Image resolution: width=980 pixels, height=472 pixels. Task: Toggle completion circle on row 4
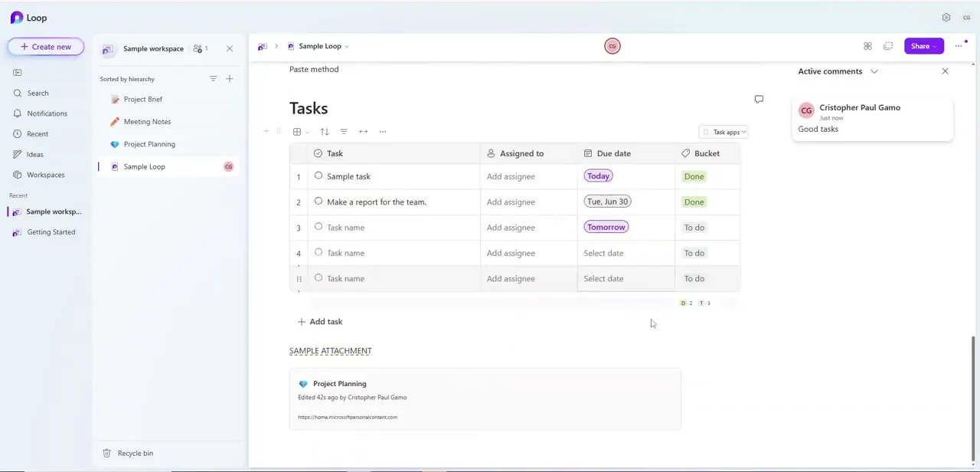coord(318,252)
